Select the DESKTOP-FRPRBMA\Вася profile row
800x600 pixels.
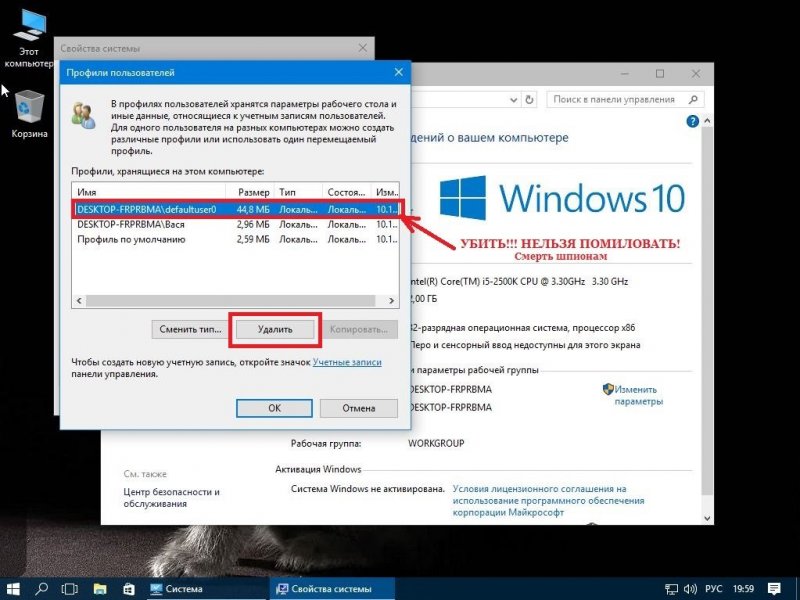click(x=237, y=224)
